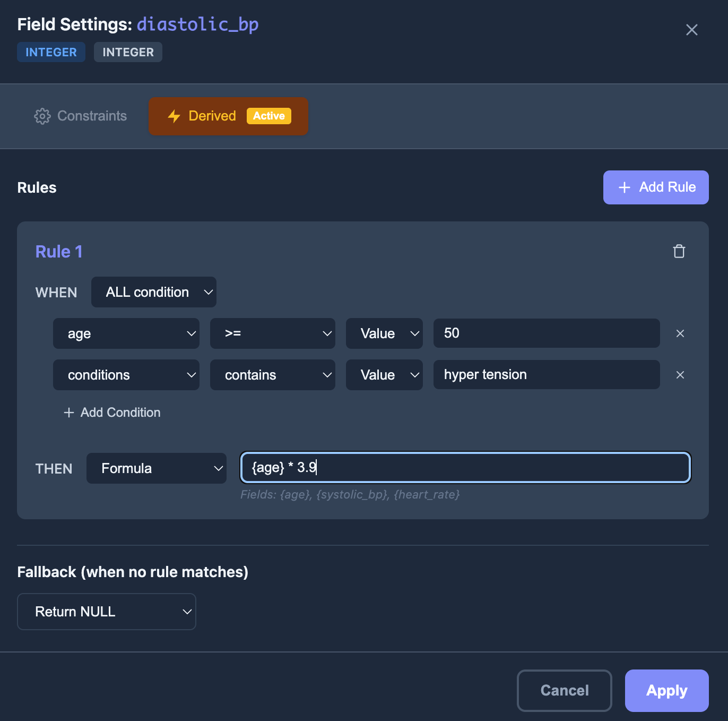Open the age field selector dropdown
The image size is (728, 721).
coord(126,333)
